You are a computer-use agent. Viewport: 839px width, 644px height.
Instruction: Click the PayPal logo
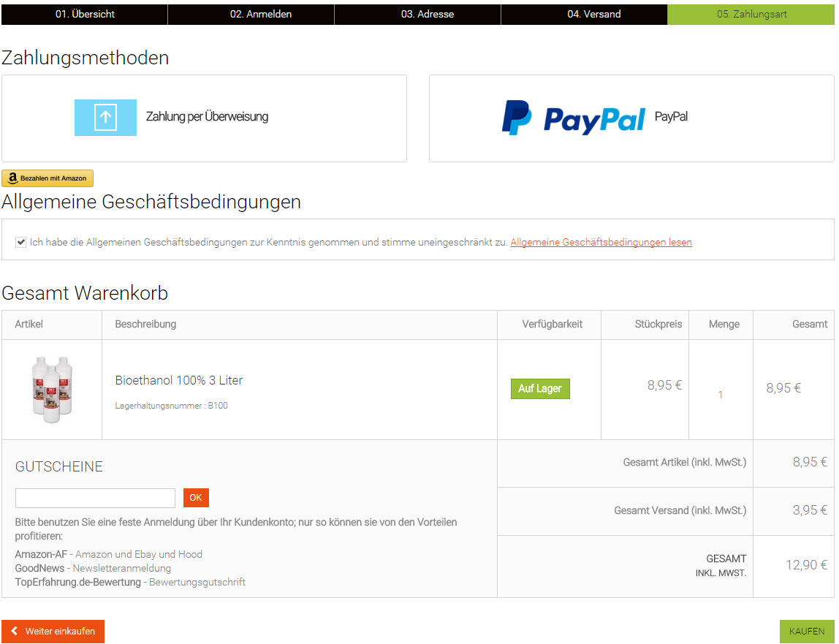tap(573, 118)
